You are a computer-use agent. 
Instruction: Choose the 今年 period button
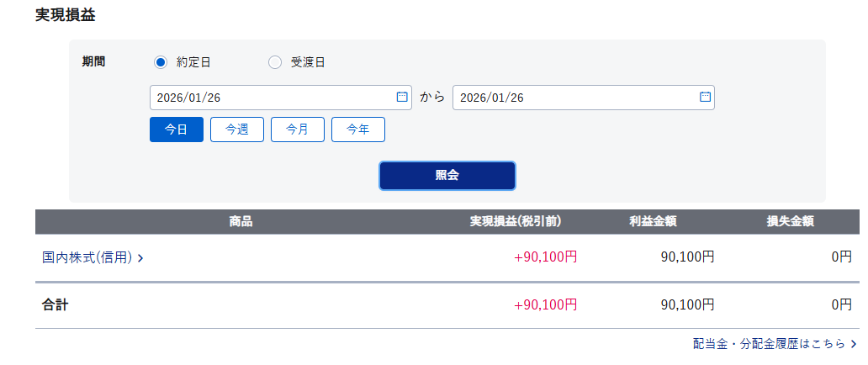(x=358, y=130)
